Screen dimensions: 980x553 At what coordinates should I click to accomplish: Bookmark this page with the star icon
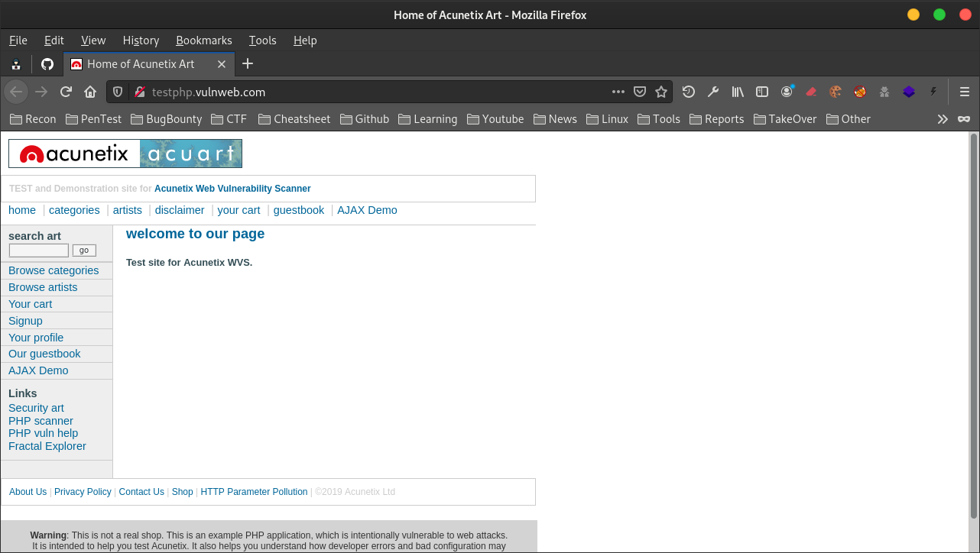click(661, 92)
